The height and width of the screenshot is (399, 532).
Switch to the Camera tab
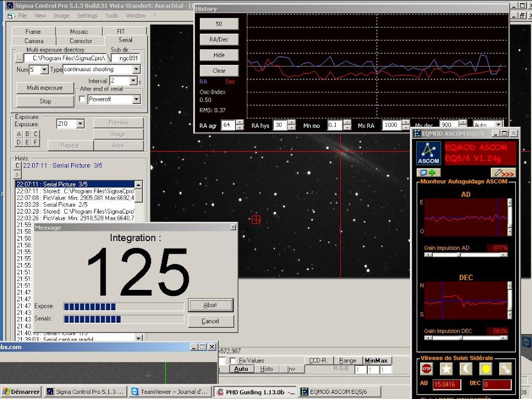click(34, 41)
